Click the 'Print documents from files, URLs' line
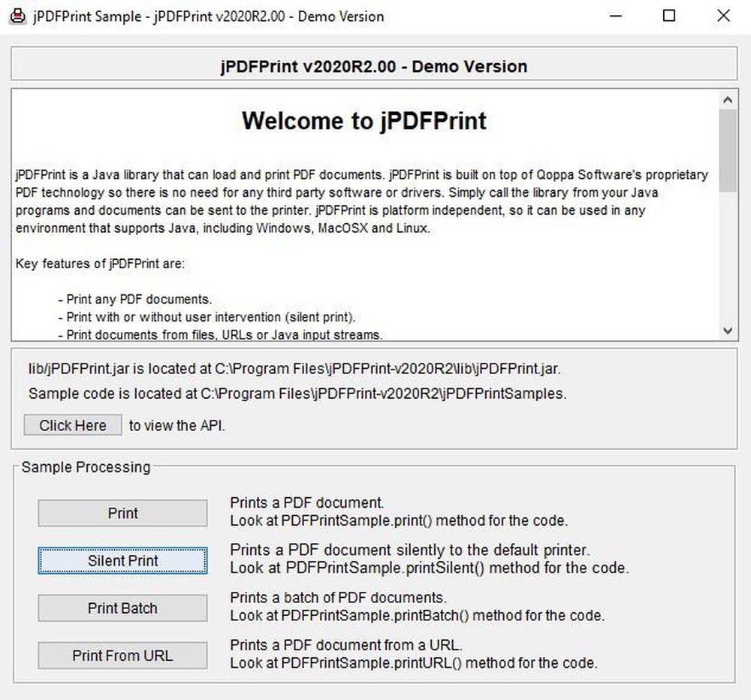Viewport: 751px width, 700px height. (220, 334)
